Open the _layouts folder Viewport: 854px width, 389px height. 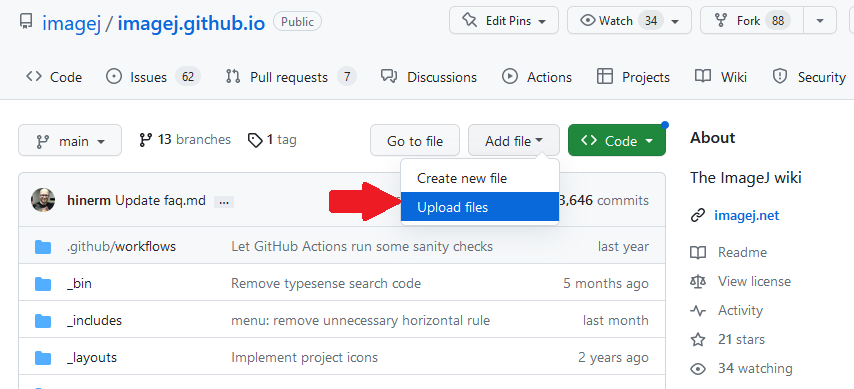92,357
